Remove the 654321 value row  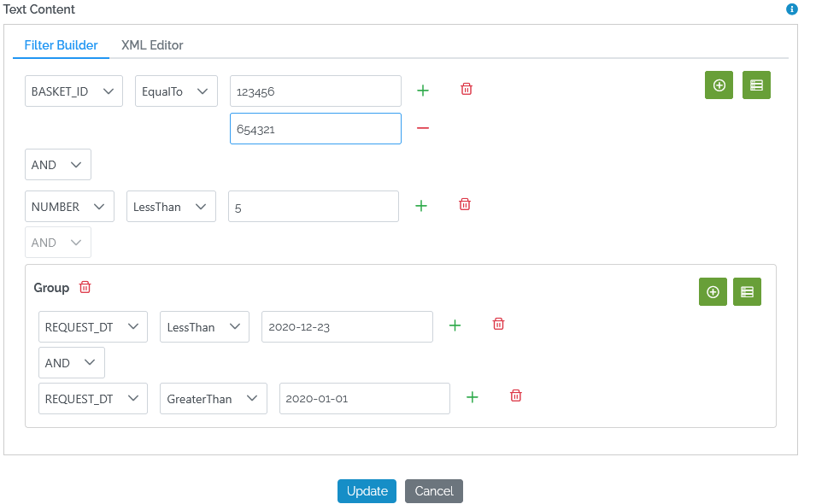pyautogui.click(x=422, y=128)
